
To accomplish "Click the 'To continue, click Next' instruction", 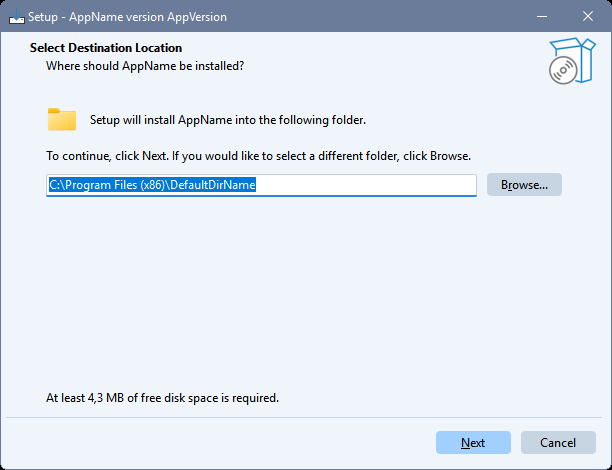I will click(x=258, y=156).
